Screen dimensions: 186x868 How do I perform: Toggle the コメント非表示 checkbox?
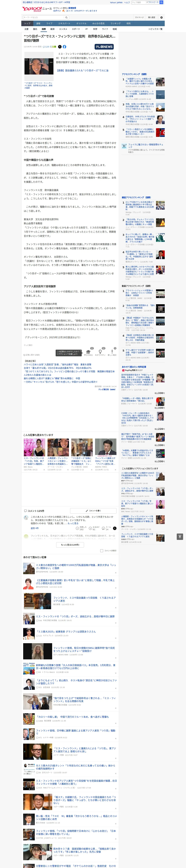pyautogui.click(x=102, y=551)
